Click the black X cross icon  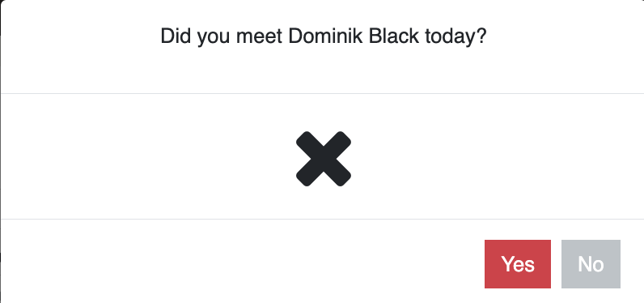point(324,159)
